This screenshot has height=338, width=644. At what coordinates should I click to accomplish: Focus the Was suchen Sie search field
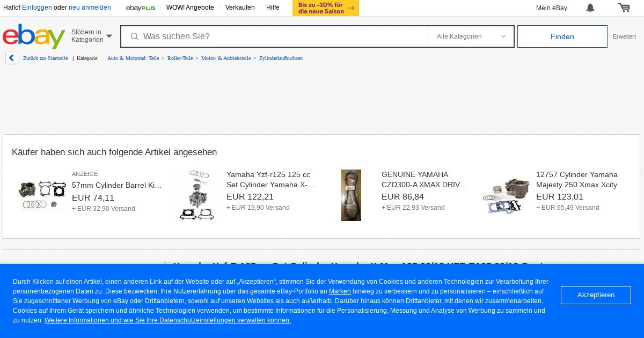pos(274,36)
